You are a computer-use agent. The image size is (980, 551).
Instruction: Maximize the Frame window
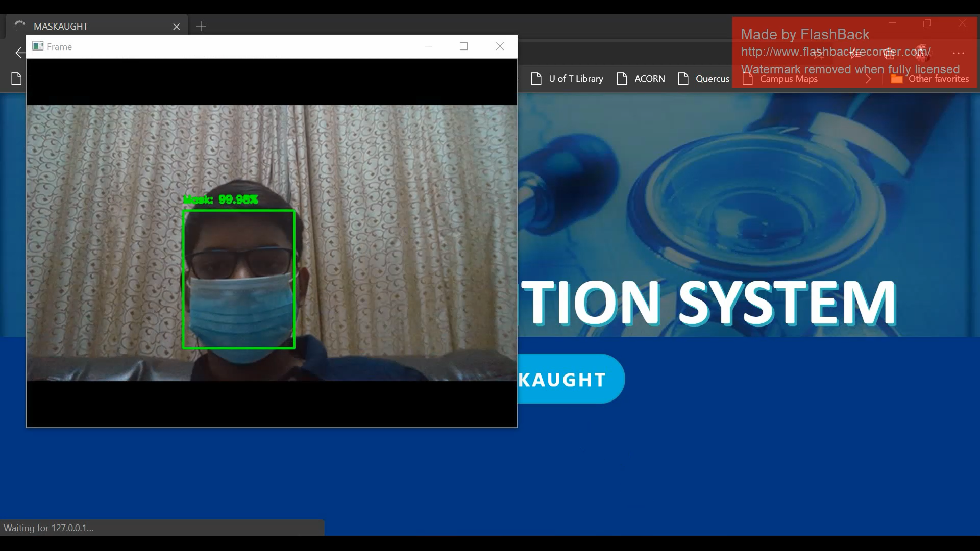[463, 46]
